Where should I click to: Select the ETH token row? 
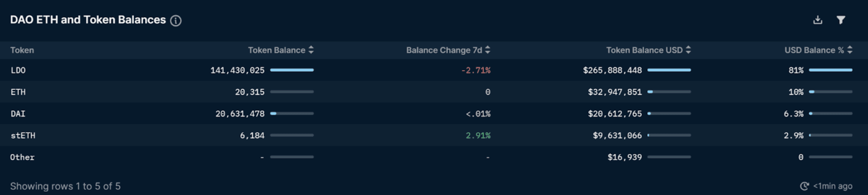[18, 92]
